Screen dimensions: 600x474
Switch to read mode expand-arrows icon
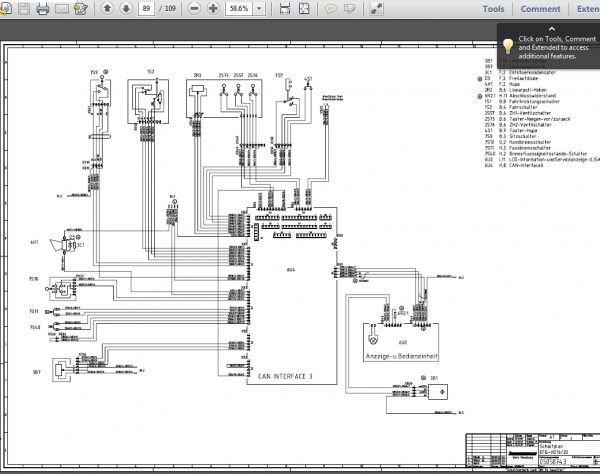pos(377,8)
